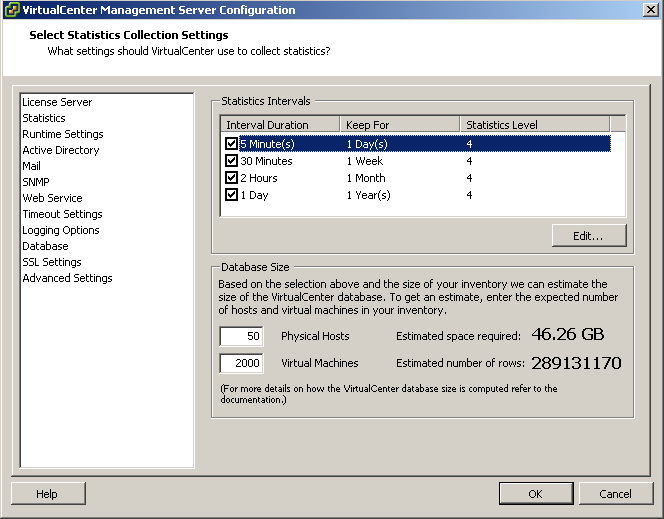Switch to Database settings
664x519 pixels.
[46, 246]
